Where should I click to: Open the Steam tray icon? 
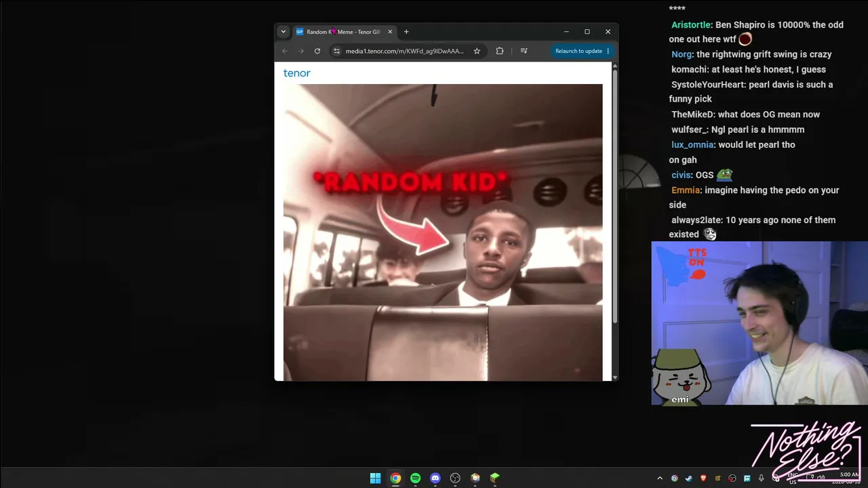click(x=689, y=479)
